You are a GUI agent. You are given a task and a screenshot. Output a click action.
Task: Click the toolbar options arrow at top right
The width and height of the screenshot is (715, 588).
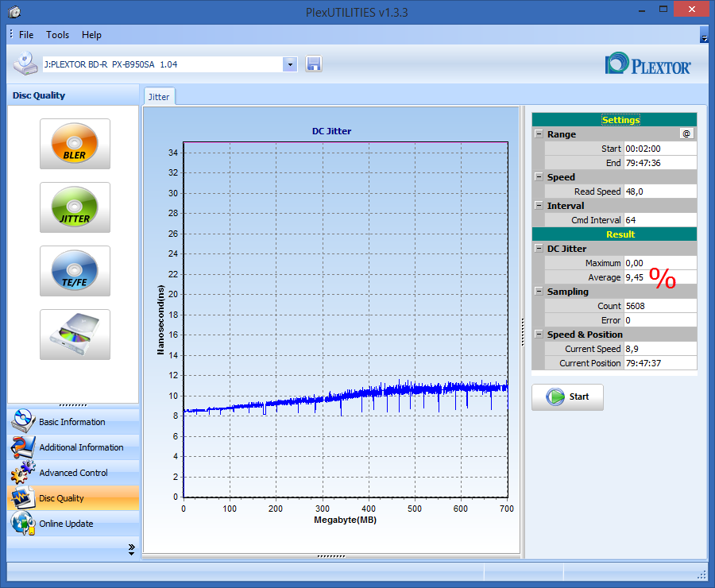coord(704,35)
